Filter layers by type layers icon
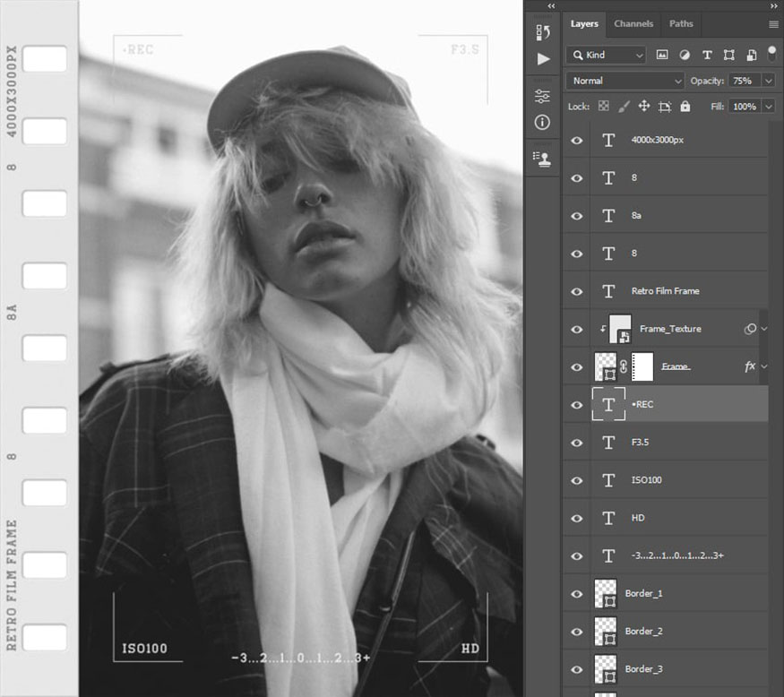Image resolution: width=784 pixels, height=697 pixels. pos(707,55)
